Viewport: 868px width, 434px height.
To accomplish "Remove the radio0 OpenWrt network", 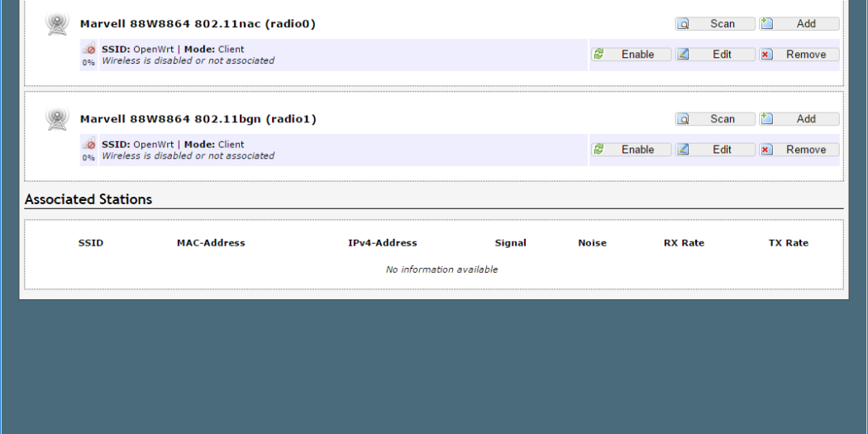I will (x=799, y=55).
